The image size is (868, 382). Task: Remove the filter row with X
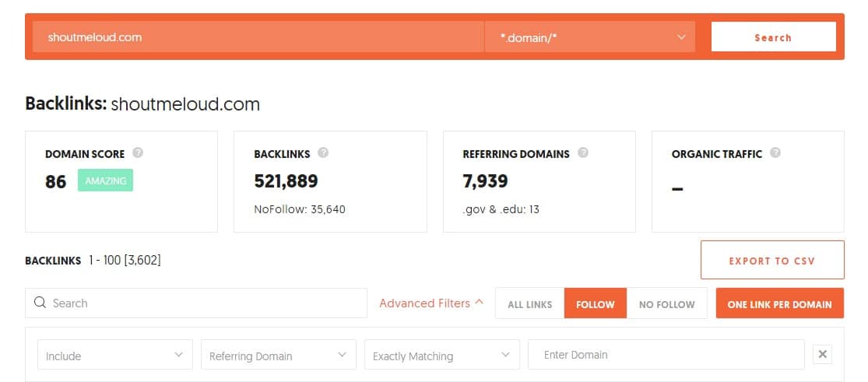point(823,354)
